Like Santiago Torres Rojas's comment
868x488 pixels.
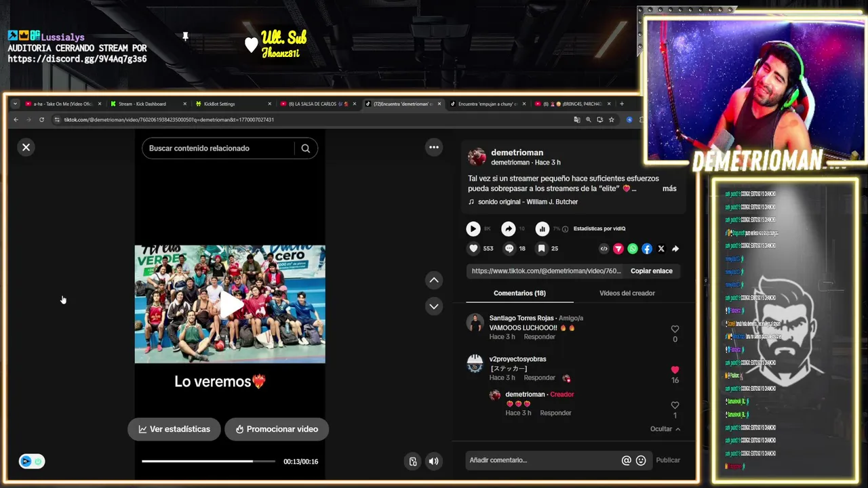click(x=675, y=329)
